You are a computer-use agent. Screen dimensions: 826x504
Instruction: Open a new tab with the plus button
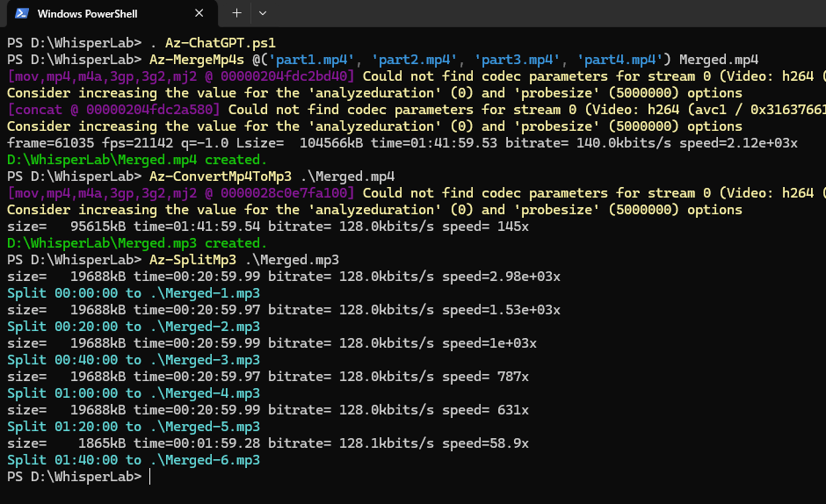tap(236, 14)
